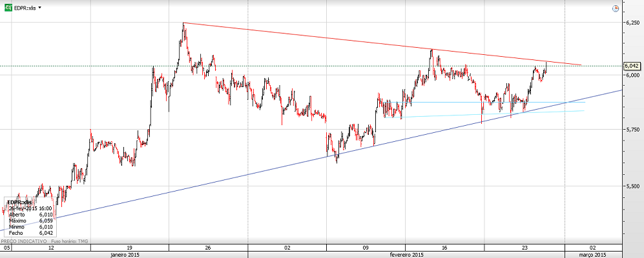Image resolution: width=644 pixels, height=258 pixels.
Task: Click the Mínimo 6,010 row value
Action: click(45, 227)
